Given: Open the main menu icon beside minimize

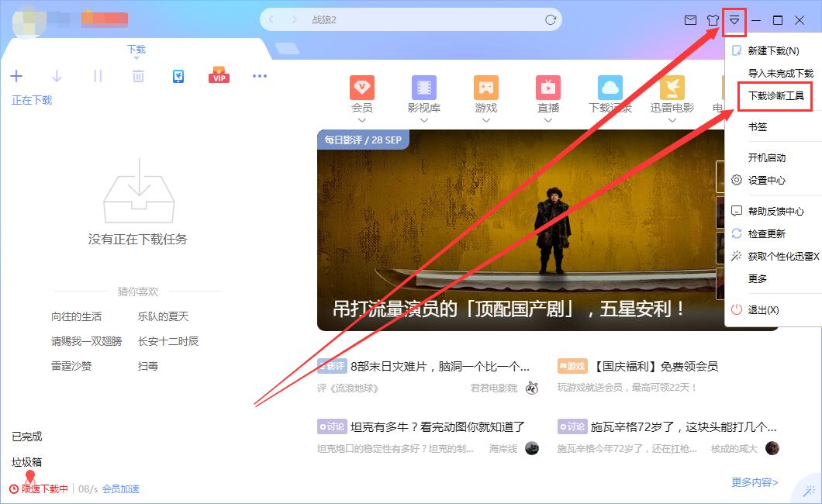Looking at the screenshot, I should (x=734, y=20).
